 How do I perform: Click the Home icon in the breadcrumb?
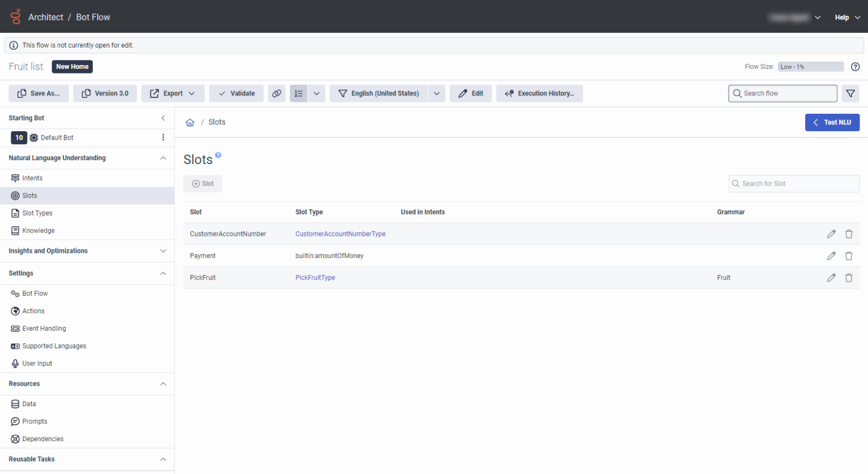(x=190, y=122)
